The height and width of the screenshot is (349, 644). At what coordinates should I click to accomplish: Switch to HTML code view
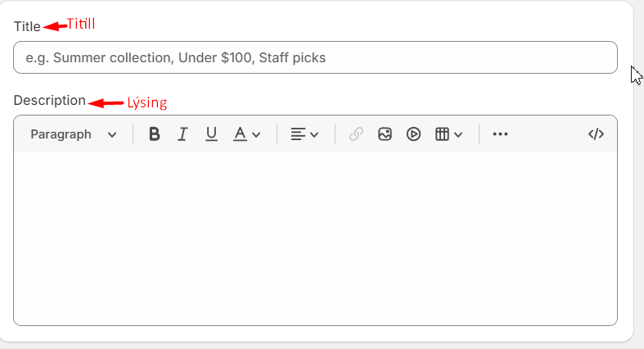click(x=596, y=134)
